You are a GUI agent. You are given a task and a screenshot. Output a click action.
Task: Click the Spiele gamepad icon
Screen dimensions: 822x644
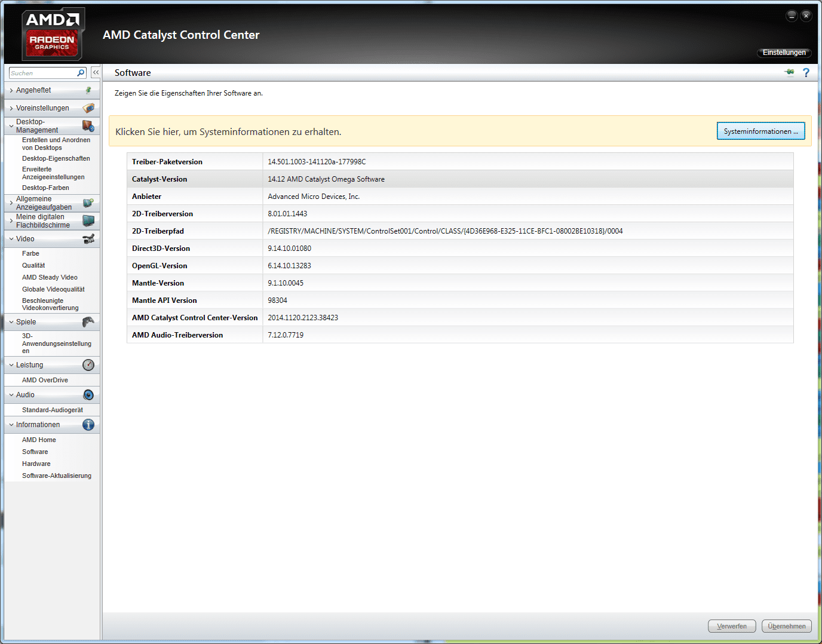pos(88,322)
